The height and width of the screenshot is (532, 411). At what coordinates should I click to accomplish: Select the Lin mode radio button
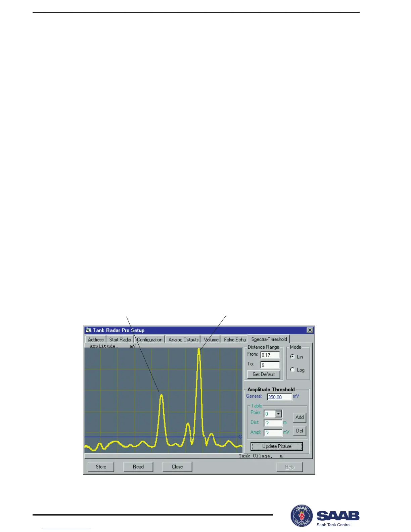click(292, 357)
